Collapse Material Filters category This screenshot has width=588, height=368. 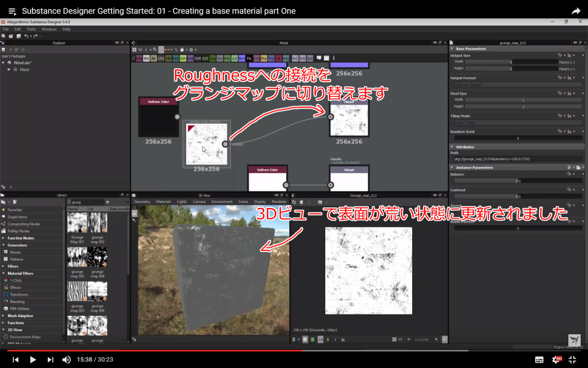4,274
